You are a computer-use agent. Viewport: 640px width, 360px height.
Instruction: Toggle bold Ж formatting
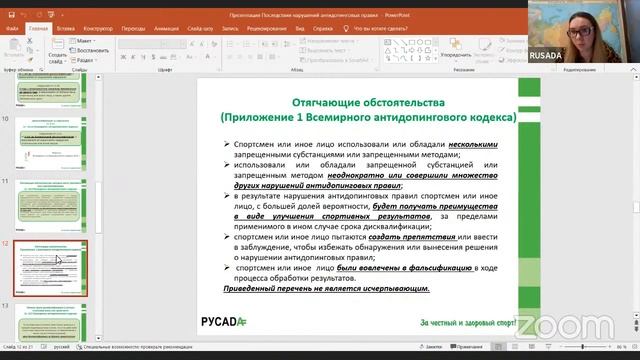tap(123, 57)
